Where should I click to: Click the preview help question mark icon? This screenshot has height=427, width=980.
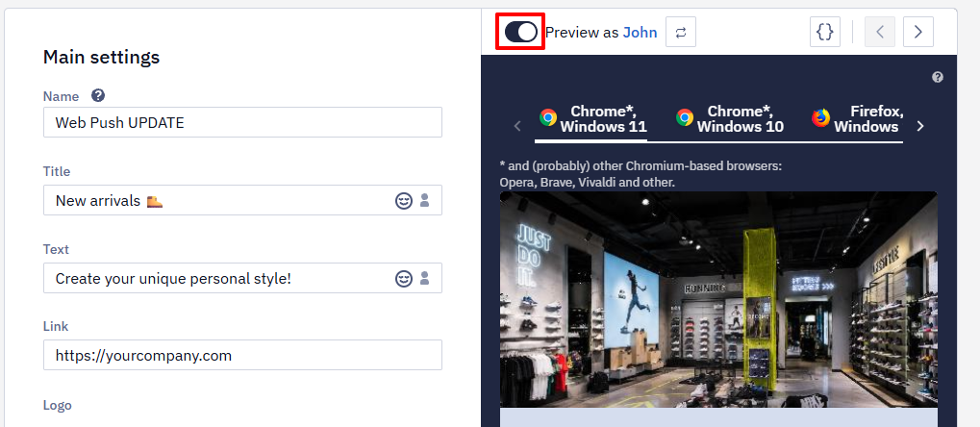click(938, 78)
